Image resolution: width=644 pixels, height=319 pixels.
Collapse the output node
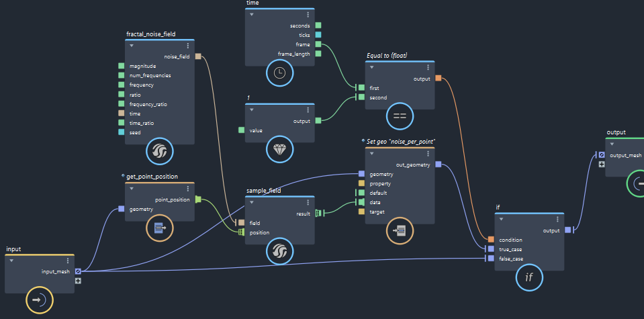coord(612,144)
